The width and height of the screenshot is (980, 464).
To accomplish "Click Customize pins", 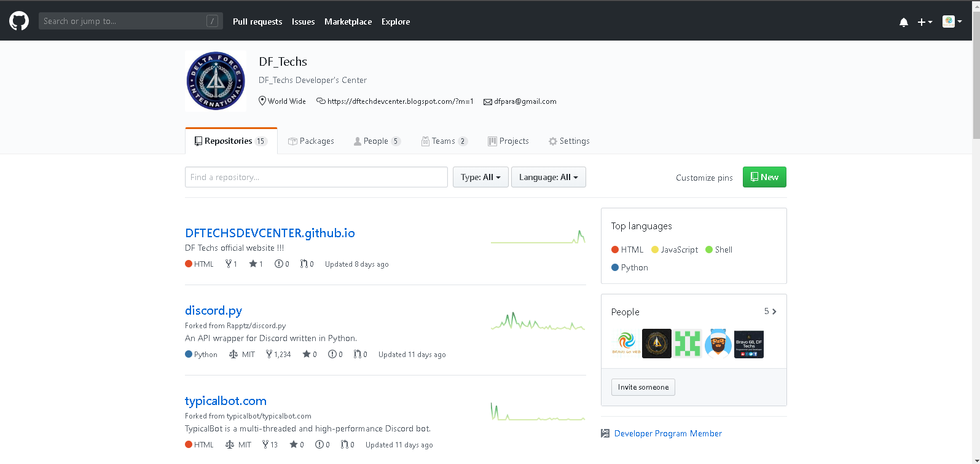I will (704, 178).
